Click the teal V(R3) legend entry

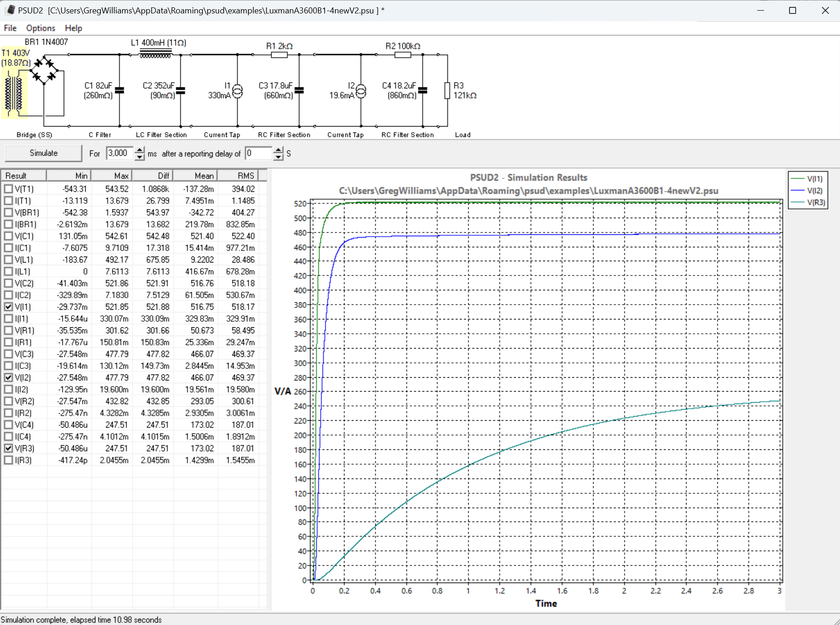tap(807, 202)
